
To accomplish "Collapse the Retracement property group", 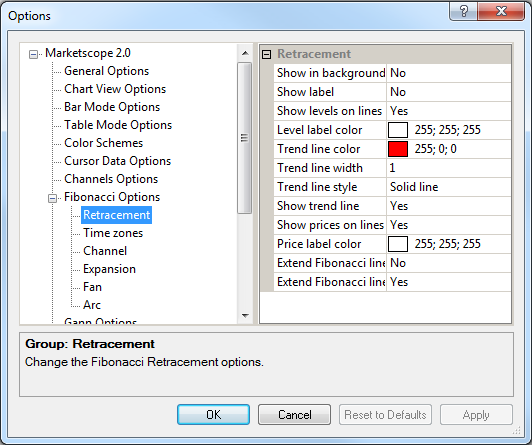I will [267, 54].
